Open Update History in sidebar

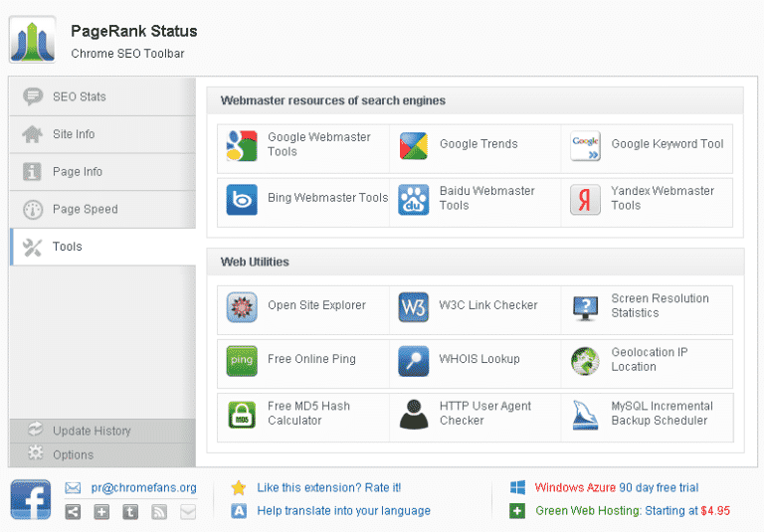[x=92, y=431]
